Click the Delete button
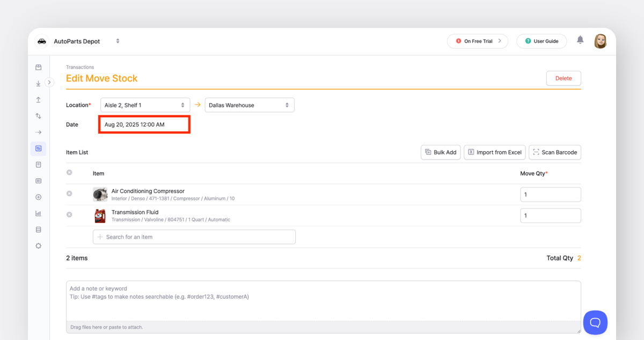The width and height of the screenshot is (644, 340). pyautogui.click(x=563, y=78)
